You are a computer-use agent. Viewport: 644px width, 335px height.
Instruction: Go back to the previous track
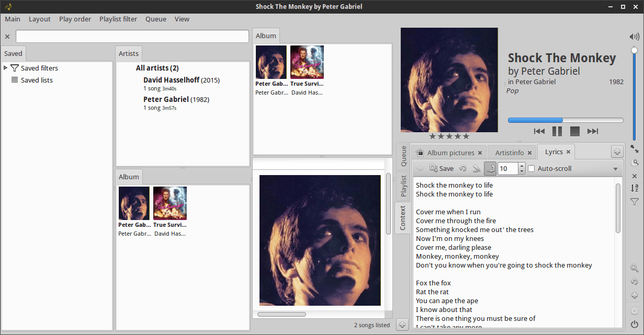pos(539,131)
